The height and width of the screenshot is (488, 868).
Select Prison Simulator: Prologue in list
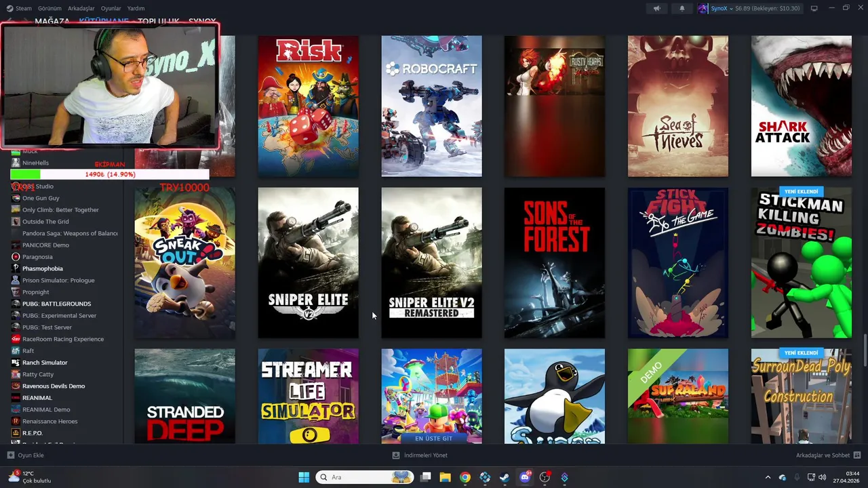58,281
